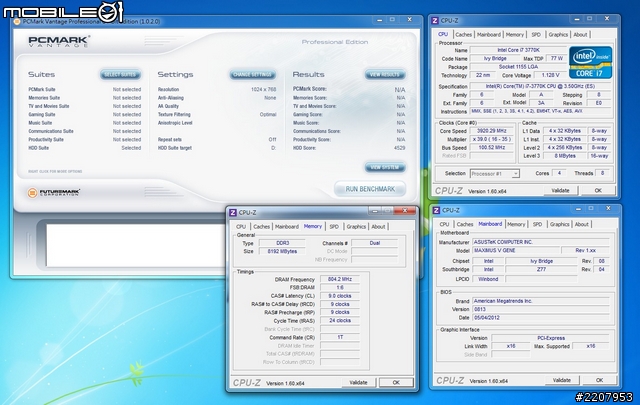Click the Core Speed value field
This screenshot has height=405, width=640.
coord(492,131)
